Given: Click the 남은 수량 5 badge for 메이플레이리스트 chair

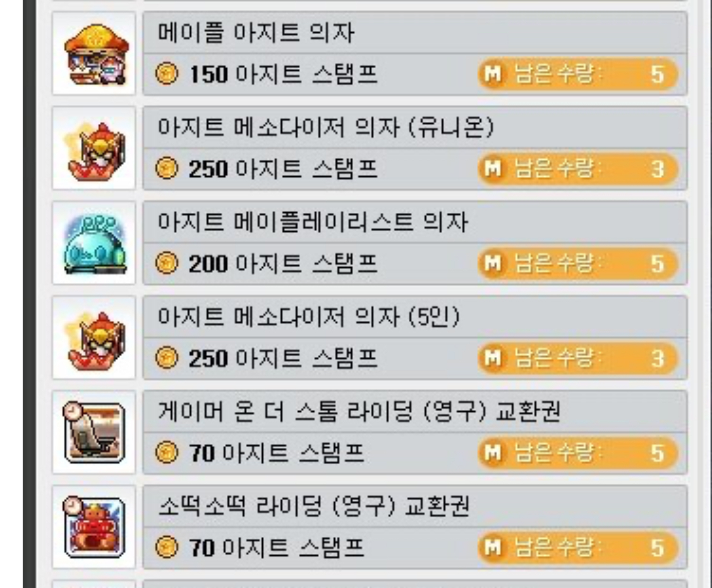Looking at the screenshot, I should tap(578, 263).
